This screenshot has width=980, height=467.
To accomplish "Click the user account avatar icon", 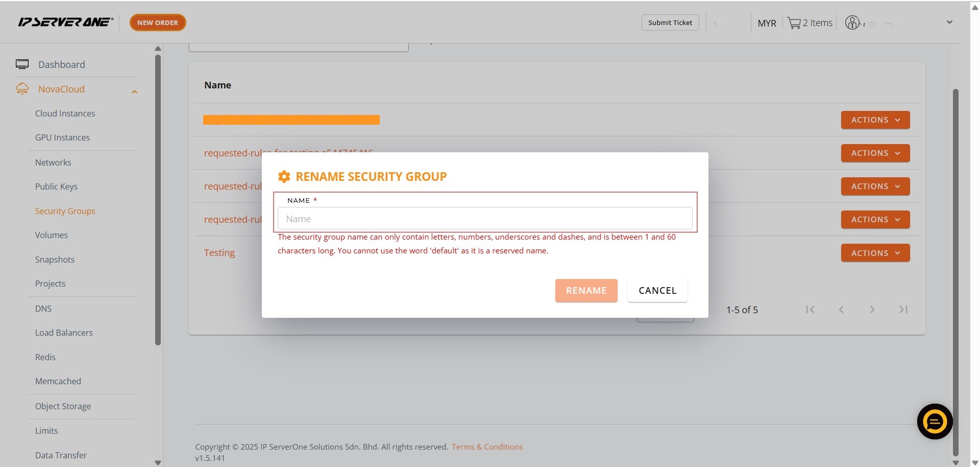I will pos(852,22).
